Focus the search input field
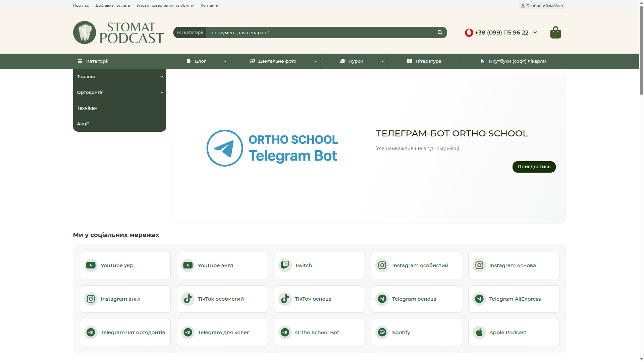Image resolution: width=644 pixels, height=362 pixels. pos(320,33)
